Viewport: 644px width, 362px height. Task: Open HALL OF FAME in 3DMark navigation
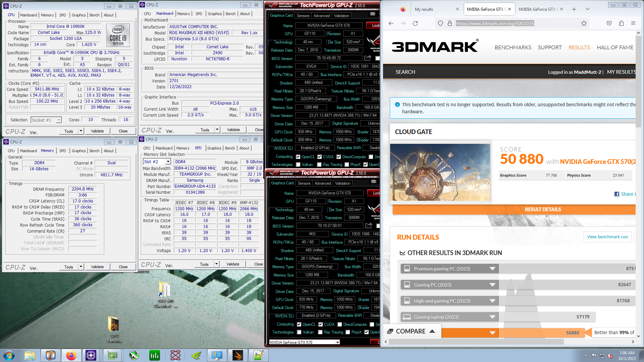click(615, 48)
